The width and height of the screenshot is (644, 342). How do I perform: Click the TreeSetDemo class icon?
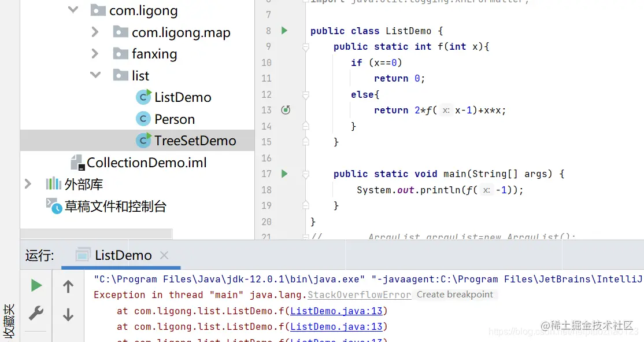coord(143,141)
